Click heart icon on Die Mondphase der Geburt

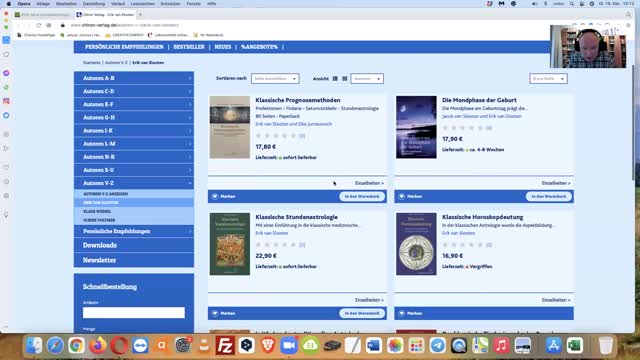click(402, 196)
